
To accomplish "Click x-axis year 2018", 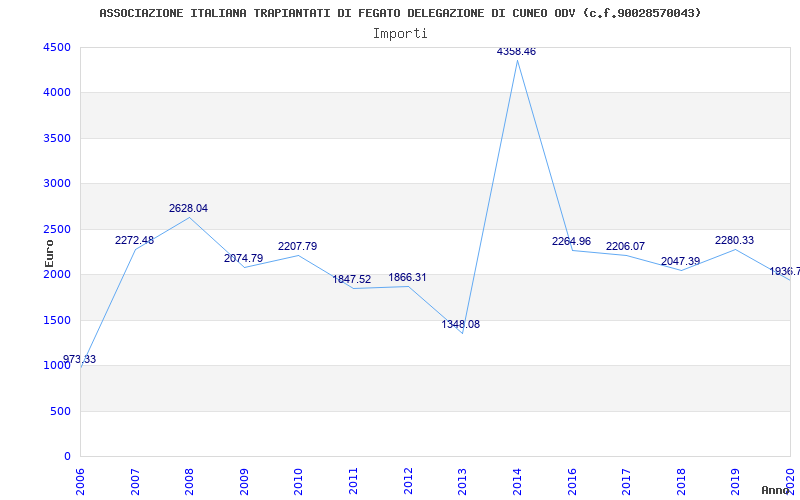I will pyautogui.click(x=681, y=482).
